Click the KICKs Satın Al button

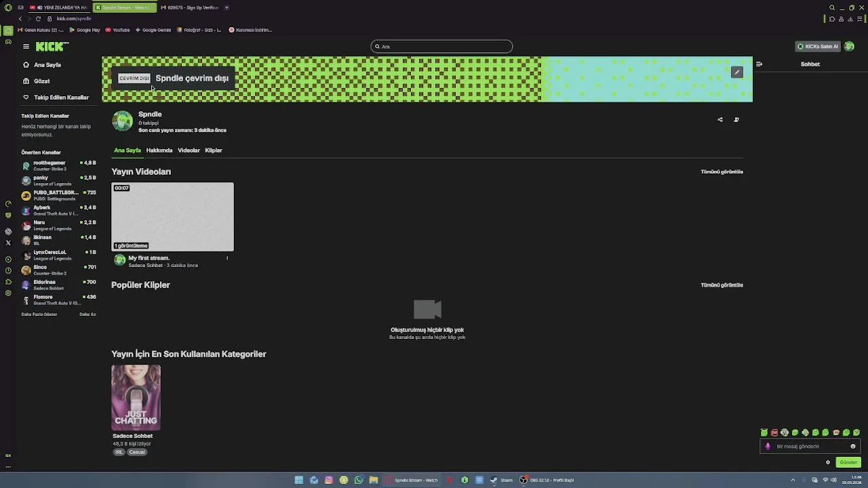818,47
